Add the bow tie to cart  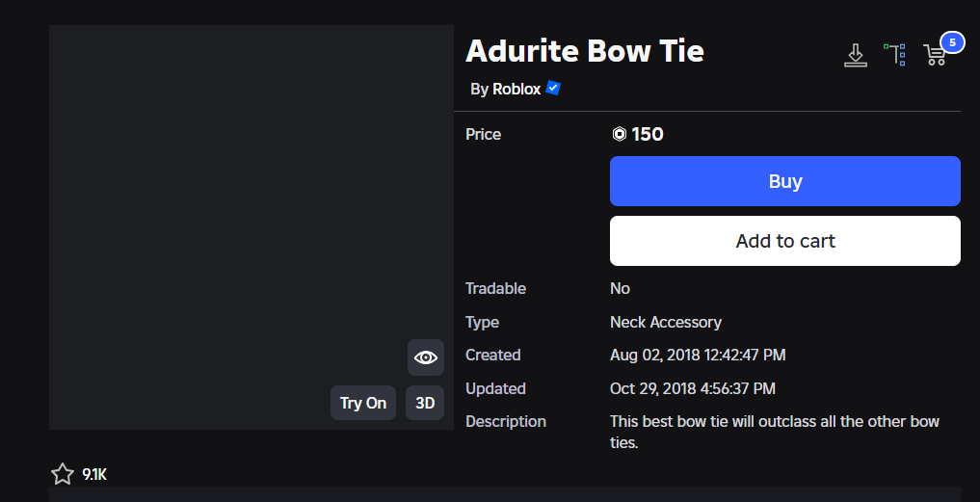[x=784, y=241]
